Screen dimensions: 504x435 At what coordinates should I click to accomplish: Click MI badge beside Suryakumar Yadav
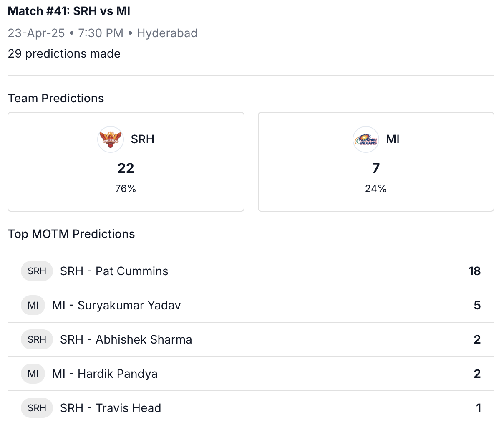(33, 305)
